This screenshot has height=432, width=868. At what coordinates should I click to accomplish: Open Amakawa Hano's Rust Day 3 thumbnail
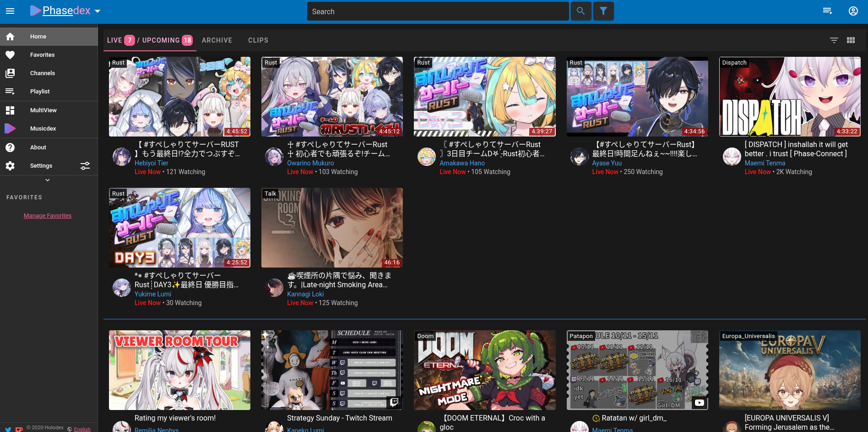click(485, 97)
